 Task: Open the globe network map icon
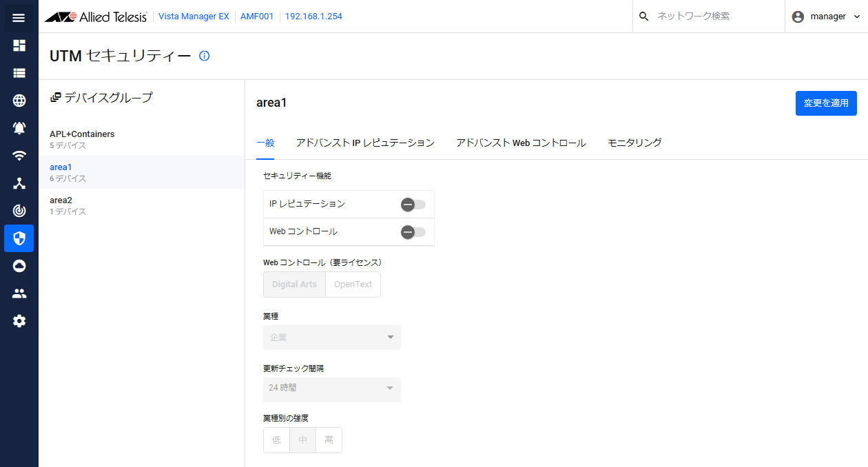(19, 101)
